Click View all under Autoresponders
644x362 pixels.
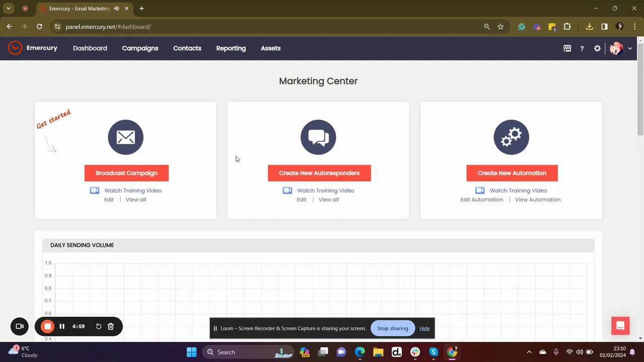tap(329, 200)
